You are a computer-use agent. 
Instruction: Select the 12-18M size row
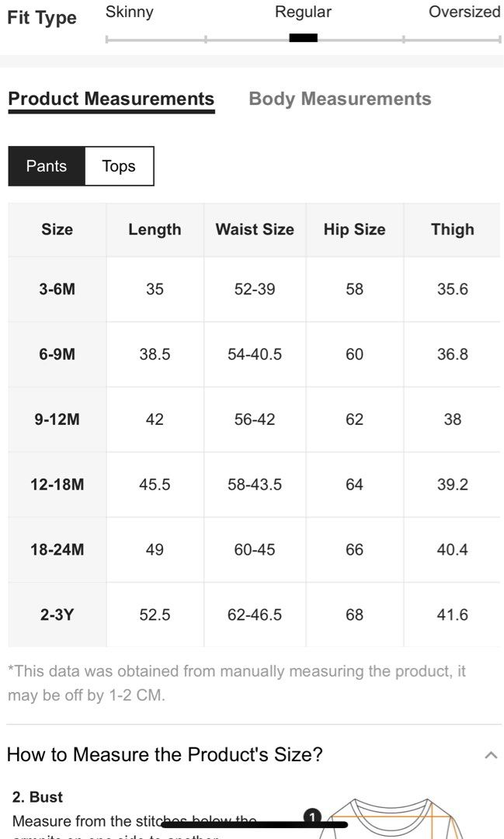[254, 484]
